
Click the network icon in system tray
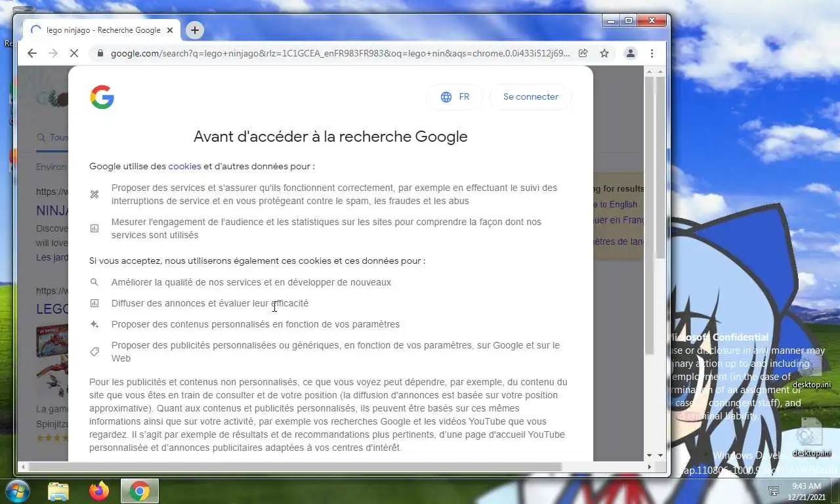[x=774, y=491]
